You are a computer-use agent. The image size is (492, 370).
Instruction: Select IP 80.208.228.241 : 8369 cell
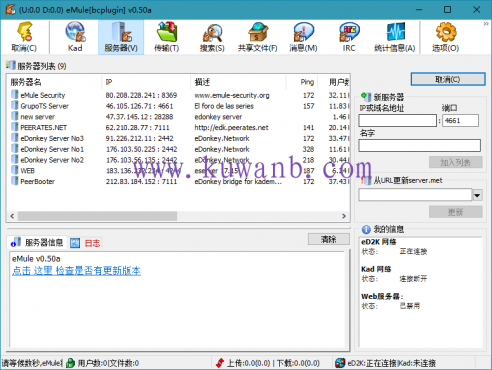(x=141, y=95)
